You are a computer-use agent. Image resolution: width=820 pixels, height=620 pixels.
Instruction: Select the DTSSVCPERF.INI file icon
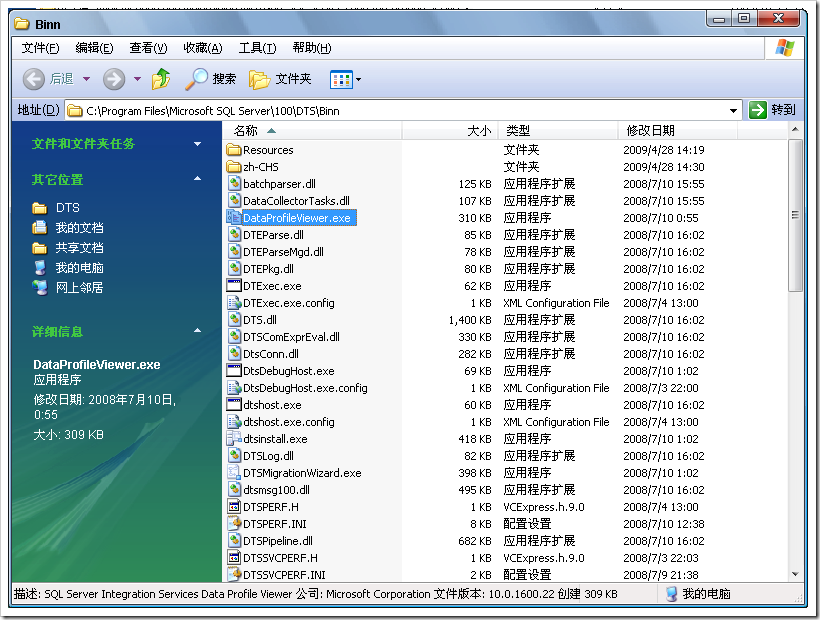[234, 575]
